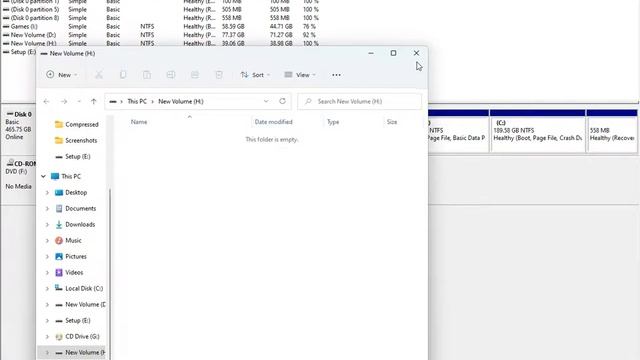Go up one level with Up arrow
Viewport: 640px width, 360px height.
pyautogui.click(x=93, y=101)
